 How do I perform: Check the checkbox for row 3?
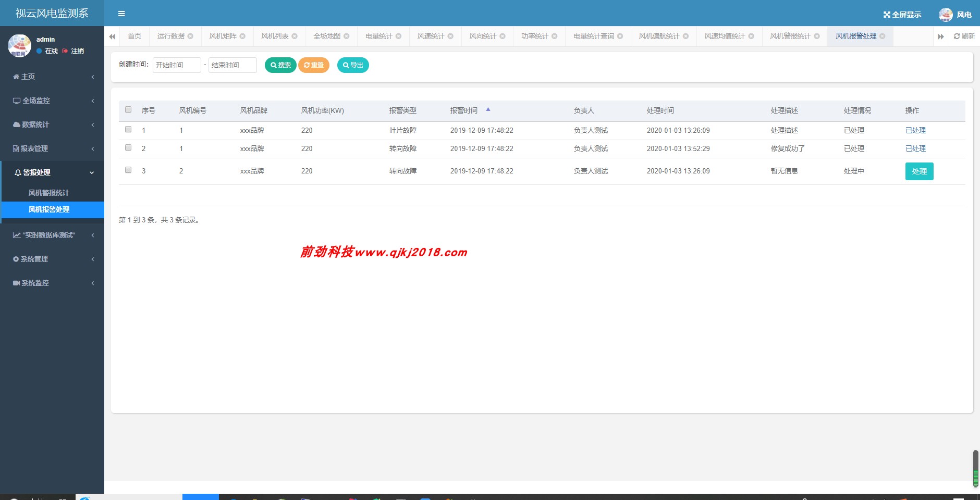pos(129,169)
